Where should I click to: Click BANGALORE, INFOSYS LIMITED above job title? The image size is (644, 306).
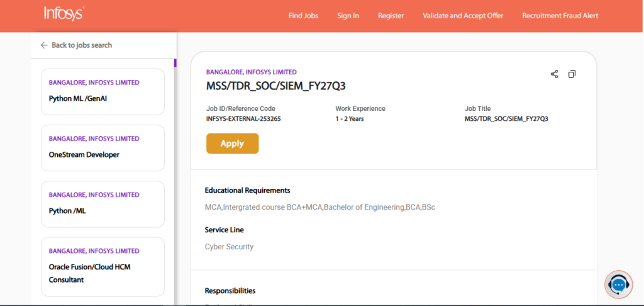coord(252,72)
